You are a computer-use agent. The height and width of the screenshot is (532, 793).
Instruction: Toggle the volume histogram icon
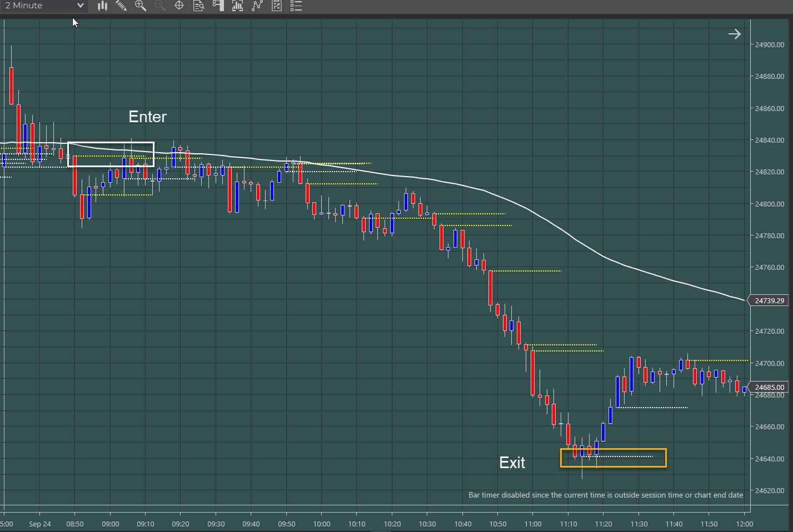point(237,6)
